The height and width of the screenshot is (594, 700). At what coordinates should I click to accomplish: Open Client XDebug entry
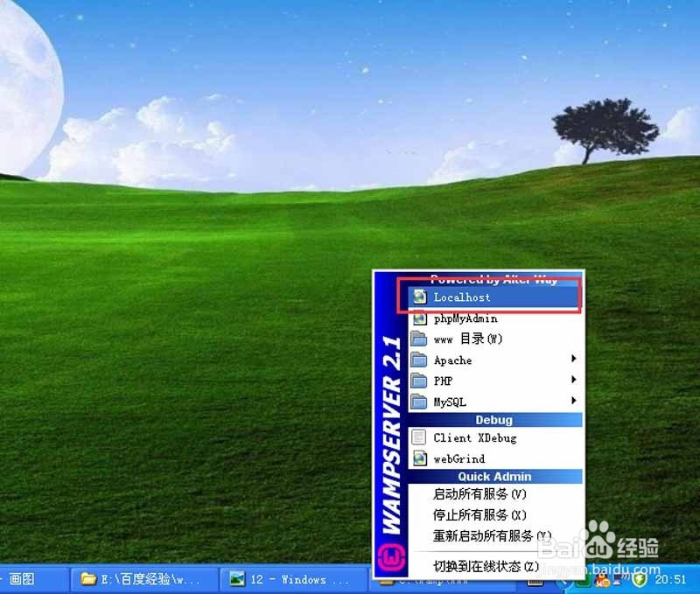494,437
